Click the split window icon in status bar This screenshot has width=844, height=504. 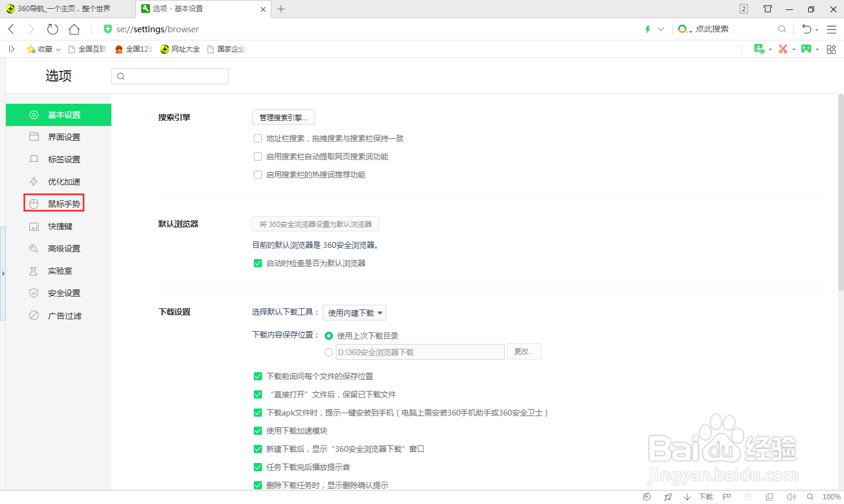[x=770, y=497]
